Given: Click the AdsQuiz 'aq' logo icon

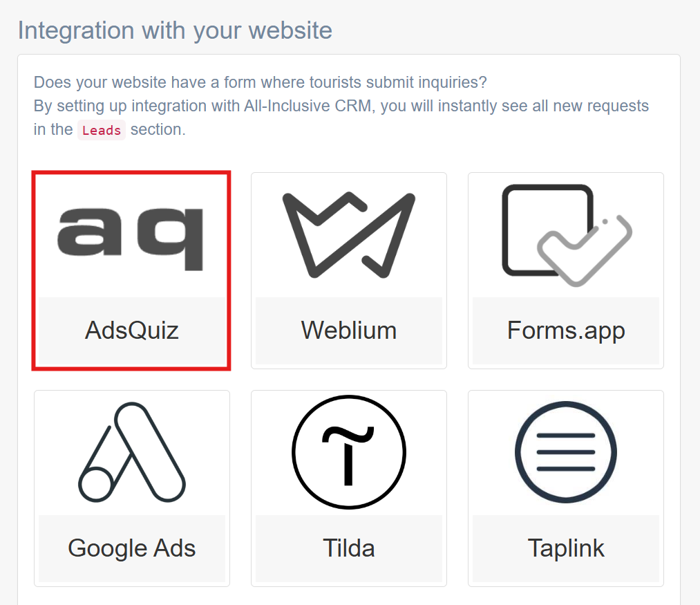Looking at the screenshot, I should [x=131, y=239].
